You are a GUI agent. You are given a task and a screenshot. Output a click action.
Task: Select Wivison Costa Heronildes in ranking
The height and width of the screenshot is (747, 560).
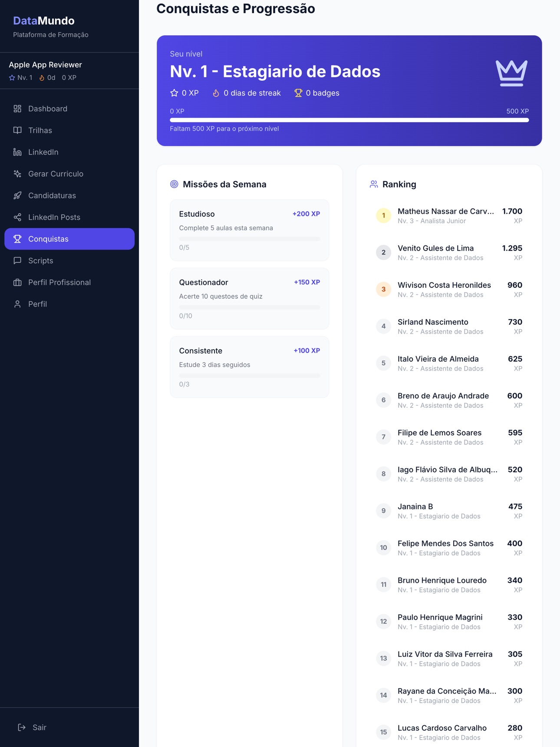pos(449,289)
